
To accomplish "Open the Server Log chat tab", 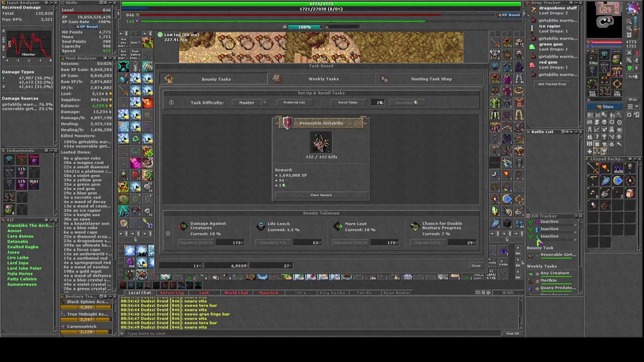I will pos(172,293).
